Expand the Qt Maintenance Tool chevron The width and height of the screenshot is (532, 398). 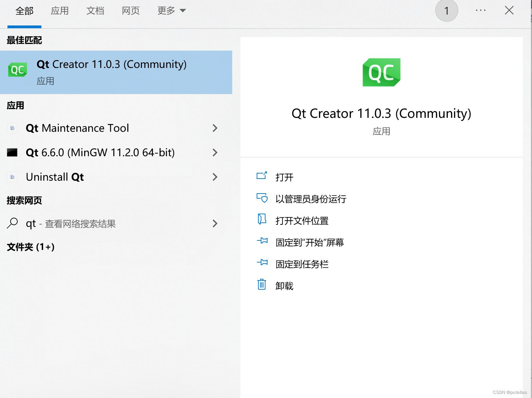click(x=215, y=128)
